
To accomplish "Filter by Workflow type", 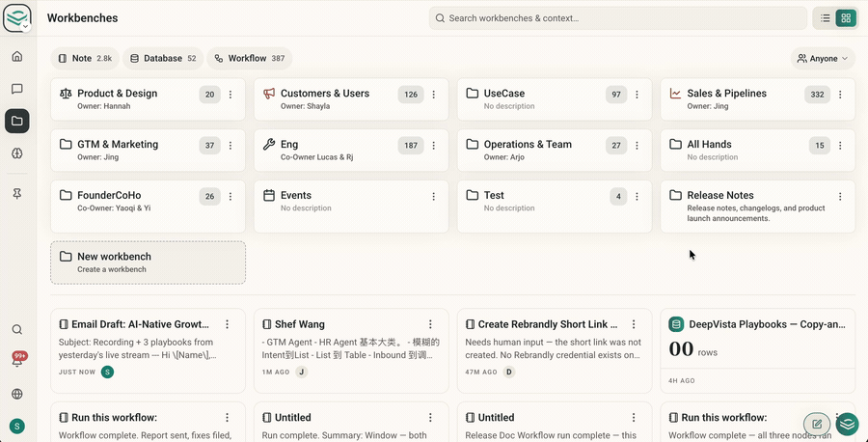I will click(x=250, y=58).
